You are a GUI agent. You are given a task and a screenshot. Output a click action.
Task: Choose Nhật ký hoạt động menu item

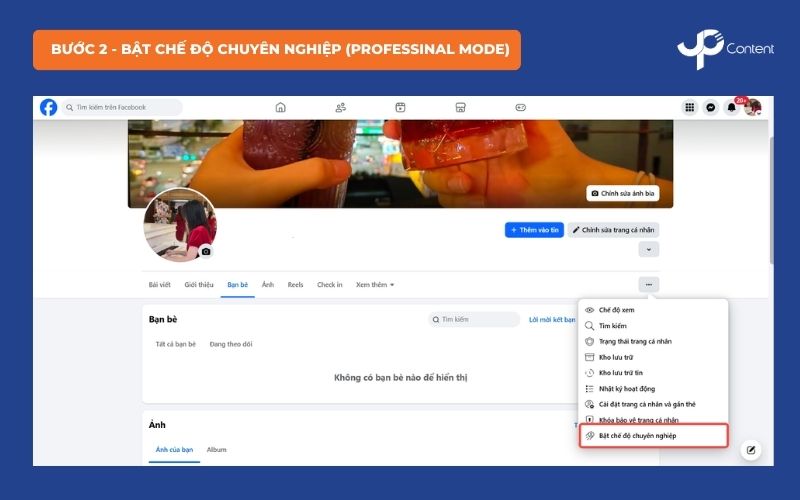[x=653, y=389]
